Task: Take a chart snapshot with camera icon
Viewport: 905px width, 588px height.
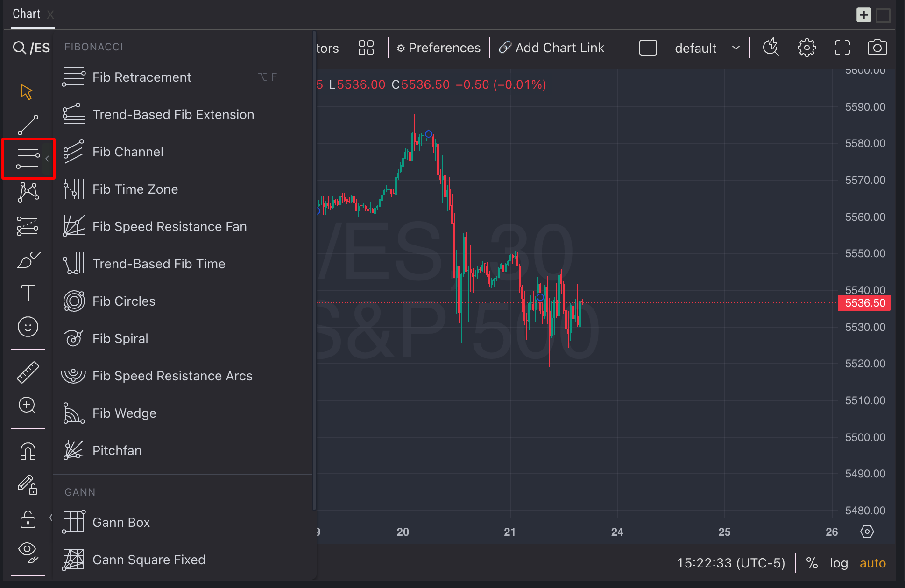Action: (877, 48)
